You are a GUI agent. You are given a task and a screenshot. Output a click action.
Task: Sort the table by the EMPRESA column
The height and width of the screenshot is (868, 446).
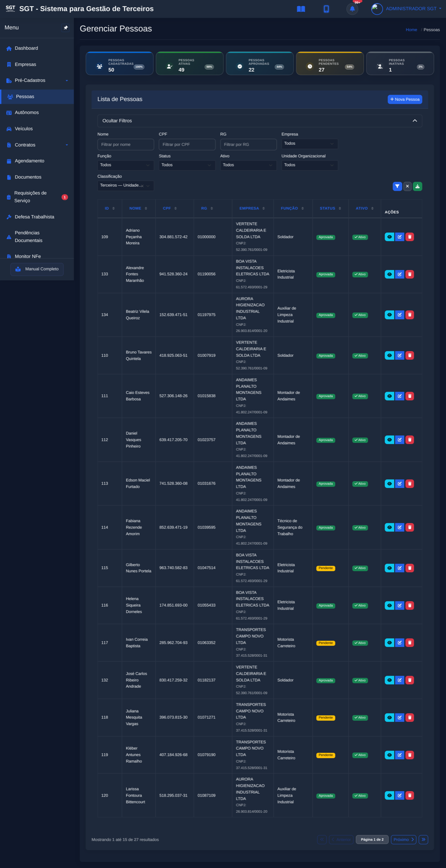(252, 208)
